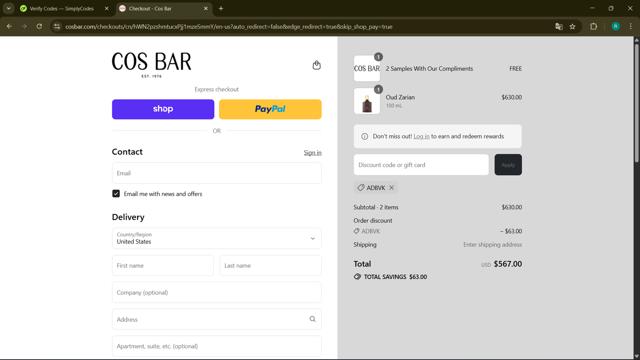
Task: Apply the discount code button
Action: click(x=508, y=164)
